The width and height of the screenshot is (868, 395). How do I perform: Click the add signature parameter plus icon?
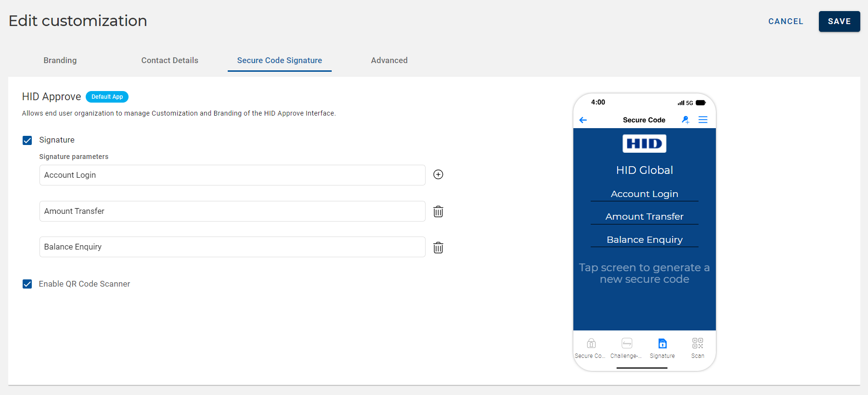(438, 174)
